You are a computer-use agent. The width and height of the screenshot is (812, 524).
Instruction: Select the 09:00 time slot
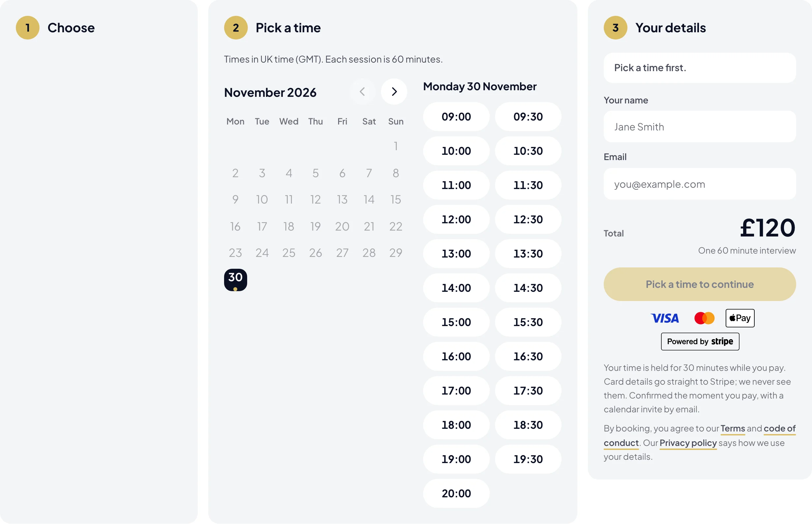click(x=456, y=117)
